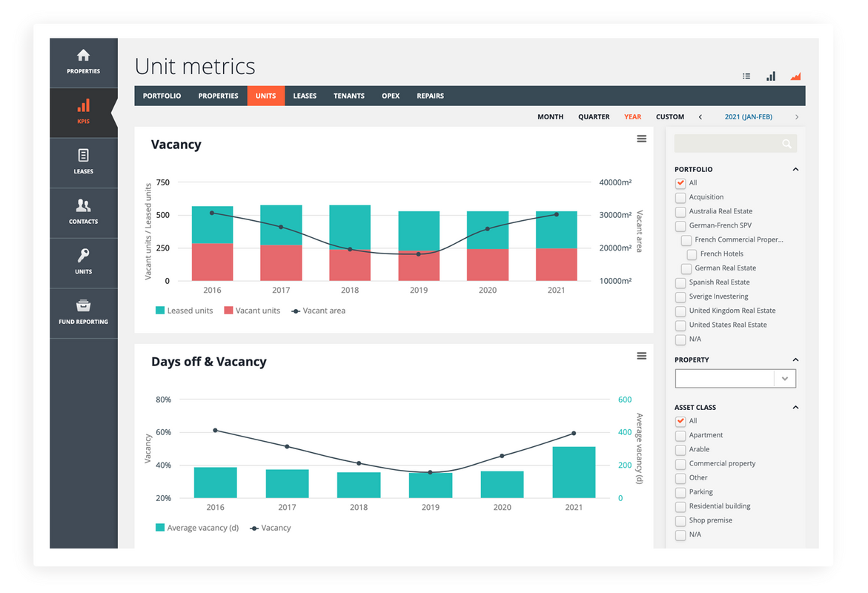Go to the previous date range arrow
This screenshot has height=593, width=868.
tap(700, 117)
